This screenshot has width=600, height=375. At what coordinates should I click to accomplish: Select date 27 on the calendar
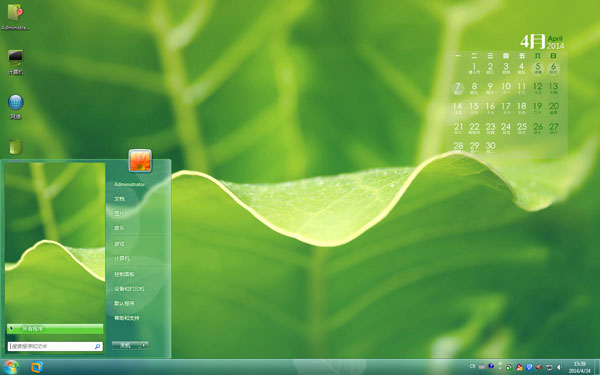pyautogui.click(x=554, y=128)
